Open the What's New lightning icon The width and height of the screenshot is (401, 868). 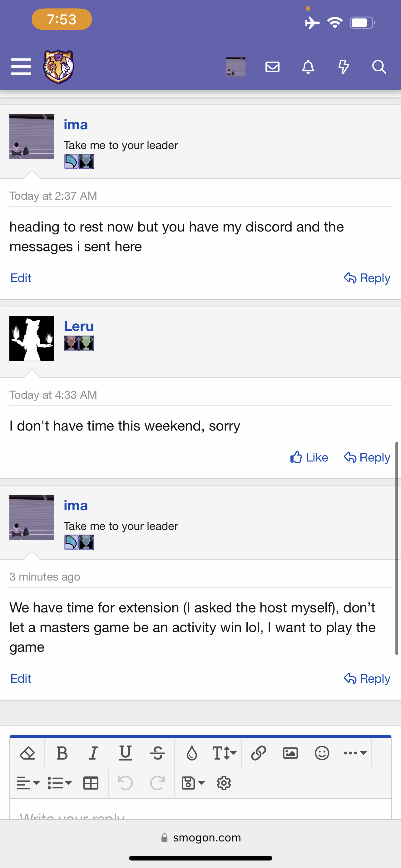click(344, 67)
